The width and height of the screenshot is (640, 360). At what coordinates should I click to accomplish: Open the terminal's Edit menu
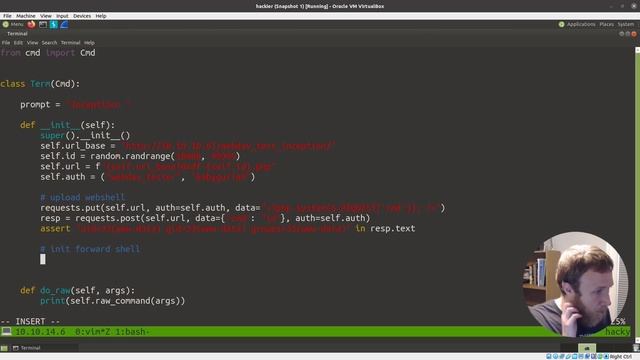[x=18, y=42]
